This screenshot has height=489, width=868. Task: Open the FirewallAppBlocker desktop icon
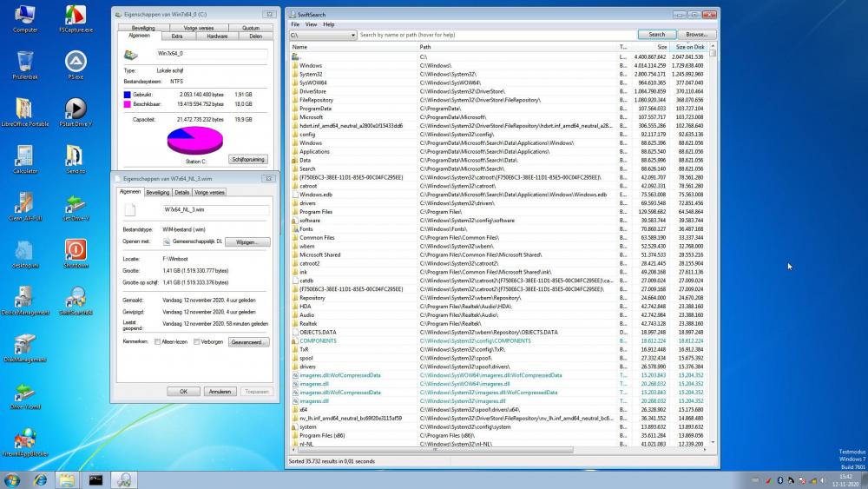point(25,439)
